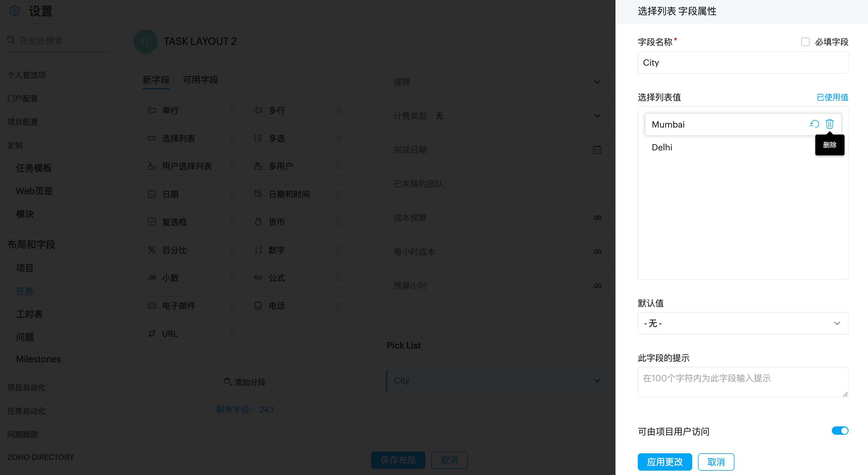Click the 应用更改 button

click(x=664, y=461)
